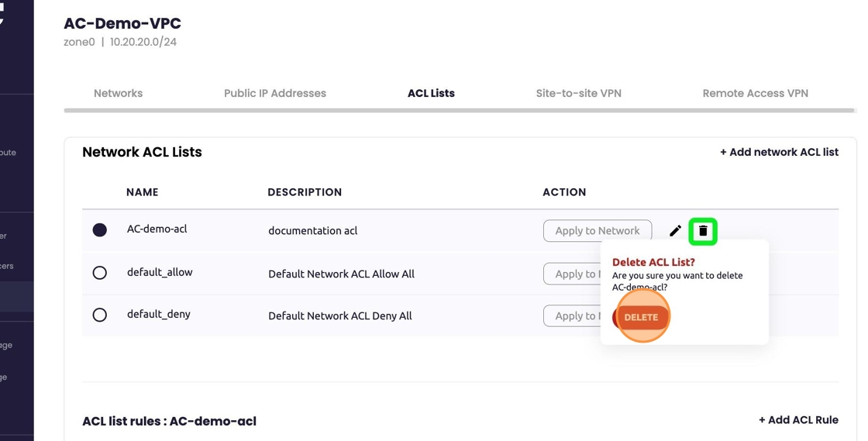Choose the default_deny radio button
868x441 pixels.
click(100, 315)
